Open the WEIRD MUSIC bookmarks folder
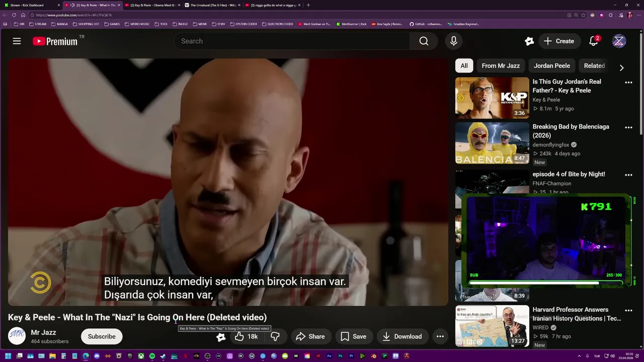Image resolution: width=644 pixels, height=362 pixels. [137, 24]
